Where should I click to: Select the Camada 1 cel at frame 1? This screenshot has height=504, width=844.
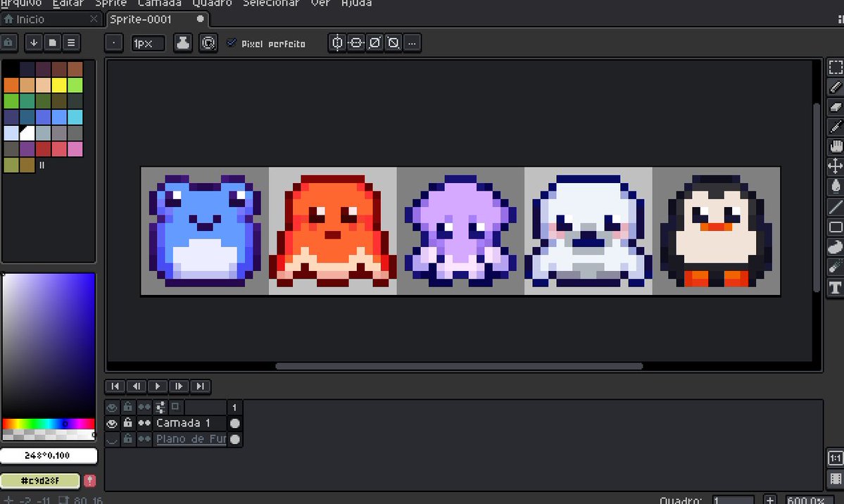234,423
